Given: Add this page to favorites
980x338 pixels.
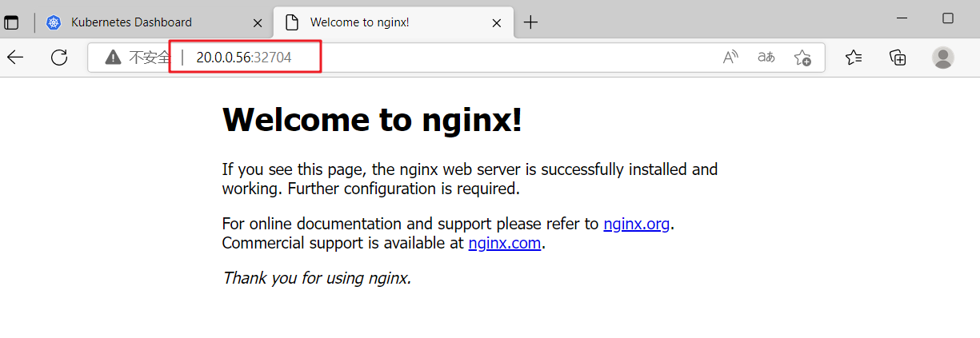Looking at the screenshot, I should [x=802, y=57].
